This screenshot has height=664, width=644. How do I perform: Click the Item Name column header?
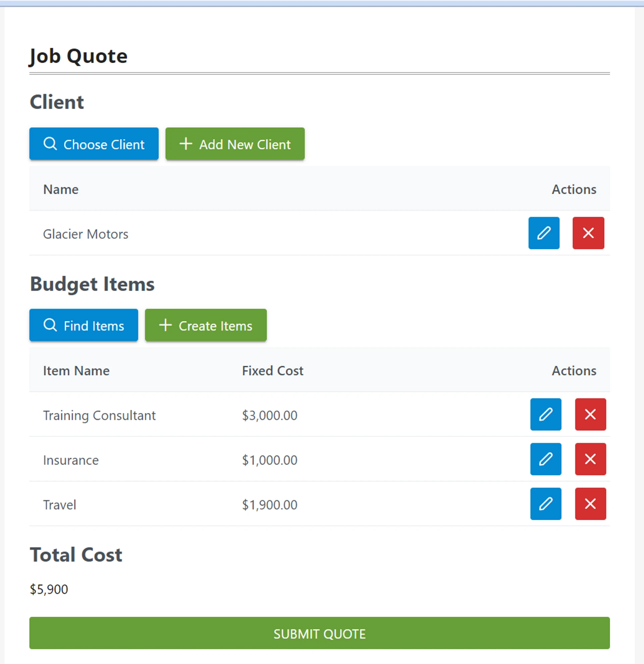pyautogui.click(x=76, y=371)
